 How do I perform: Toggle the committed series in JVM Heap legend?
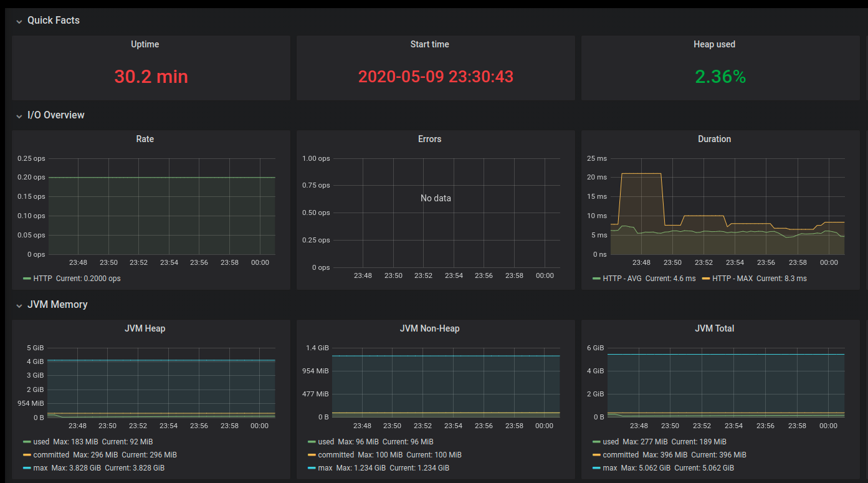tap(50, 455)
